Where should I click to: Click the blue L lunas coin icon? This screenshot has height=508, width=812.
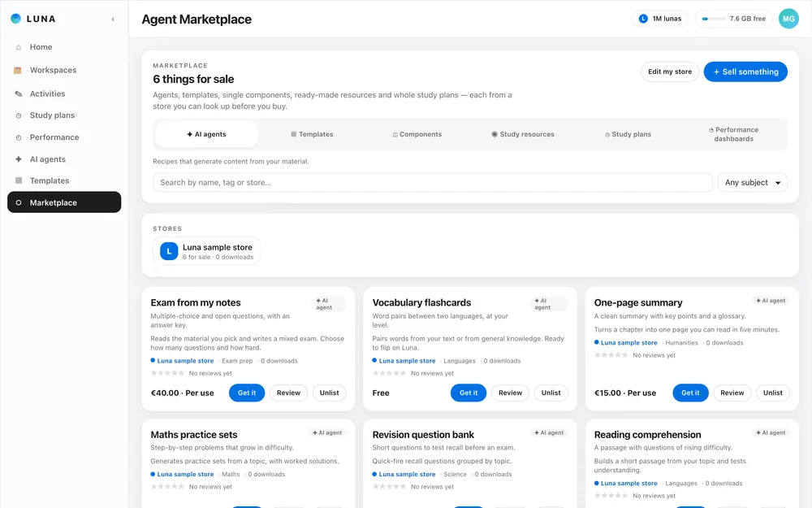(643, 19)
